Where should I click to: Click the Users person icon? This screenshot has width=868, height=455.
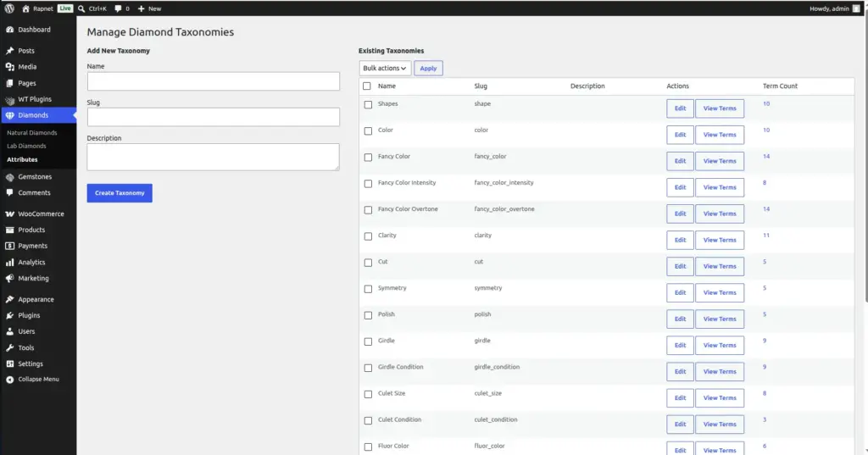9,331
